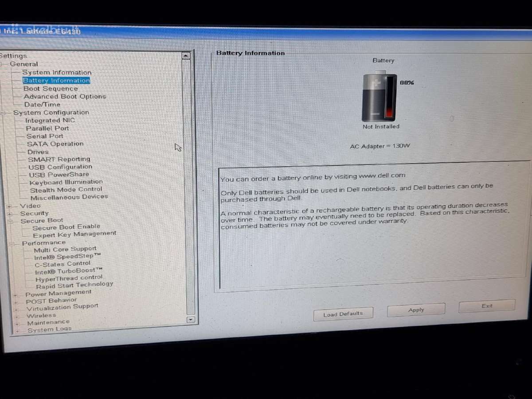Click the Load Defaults button

click(343, 314)
